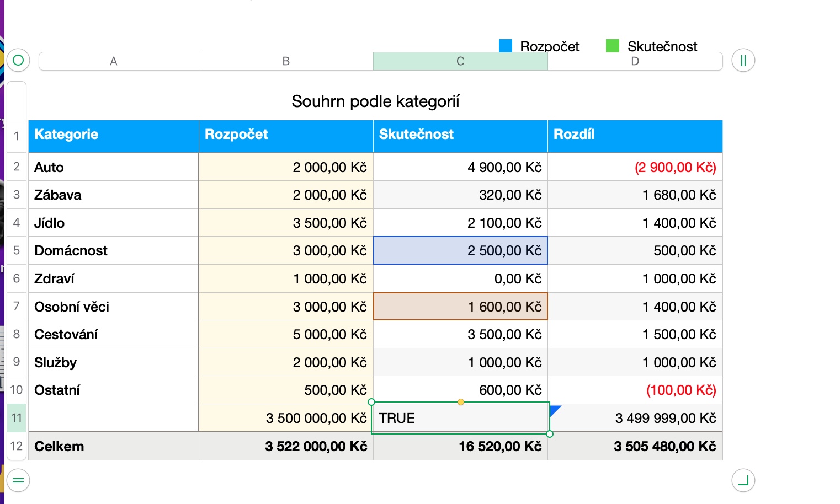Select the Osobní věci 1 600,00 Kč cell

(460, 307)
